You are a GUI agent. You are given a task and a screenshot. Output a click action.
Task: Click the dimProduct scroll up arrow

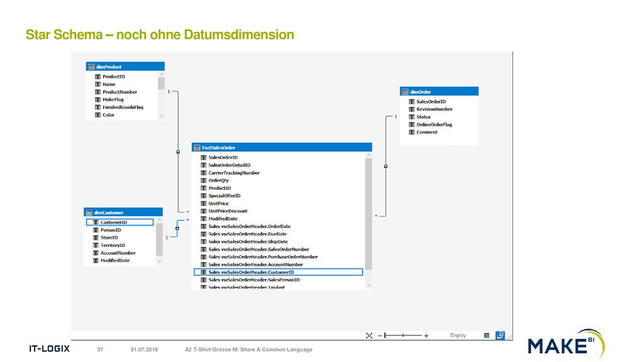[162, 74]
